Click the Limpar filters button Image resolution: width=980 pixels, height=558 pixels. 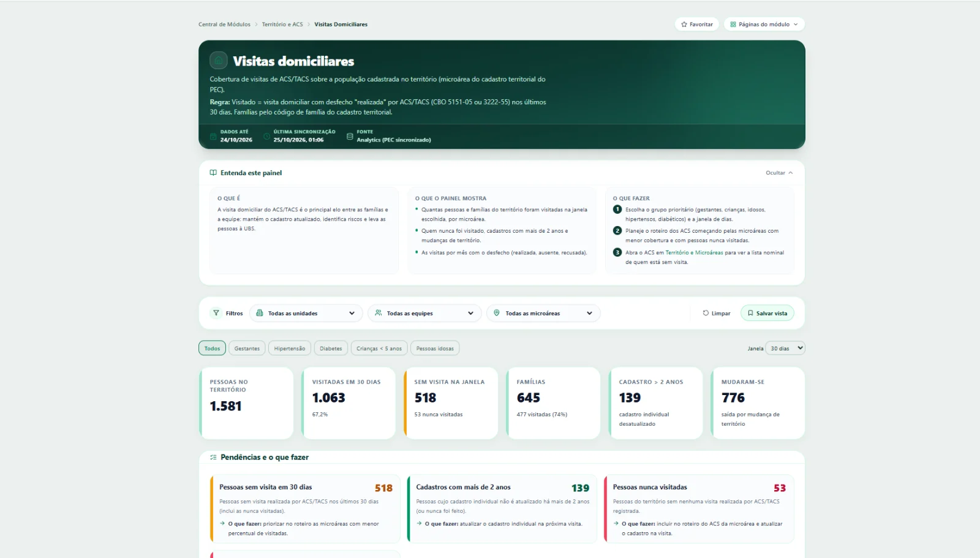click(x=716, y=313)
